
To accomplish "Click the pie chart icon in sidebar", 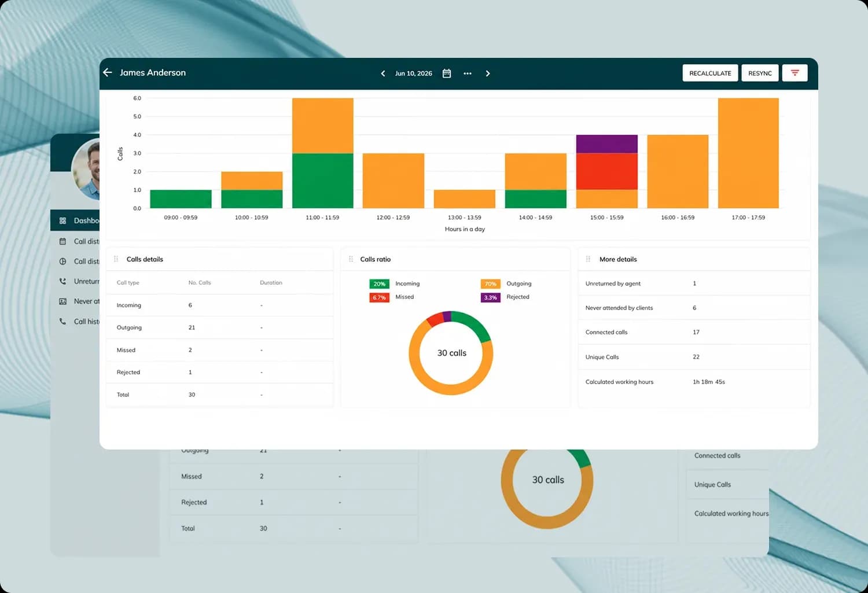I will tap(62, 261).
